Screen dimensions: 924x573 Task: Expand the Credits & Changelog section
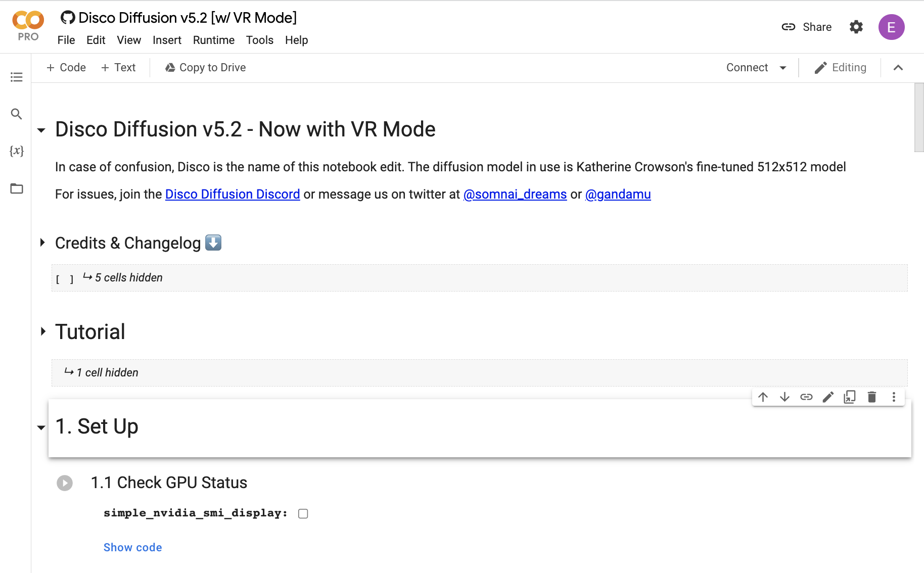[43, 243]
